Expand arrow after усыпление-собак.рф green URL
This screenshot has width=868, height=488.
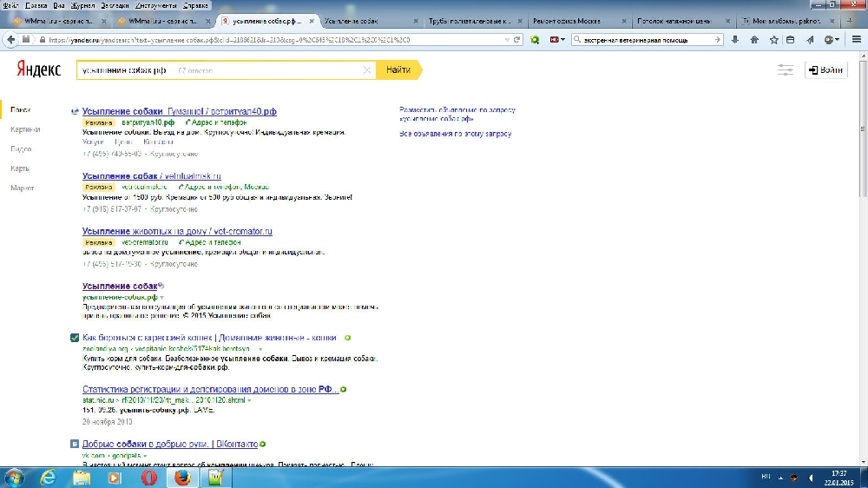[x=161, y=298]
